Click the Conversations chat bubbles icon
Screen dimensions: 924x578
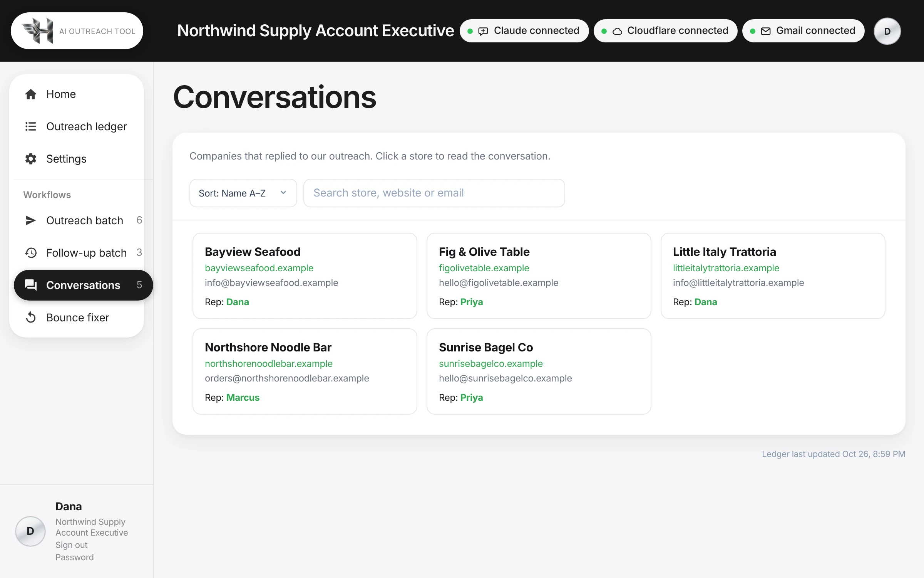point(31,285)
